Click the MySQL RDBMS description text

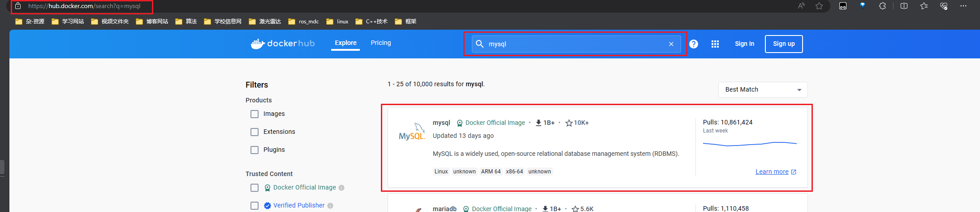556,154
